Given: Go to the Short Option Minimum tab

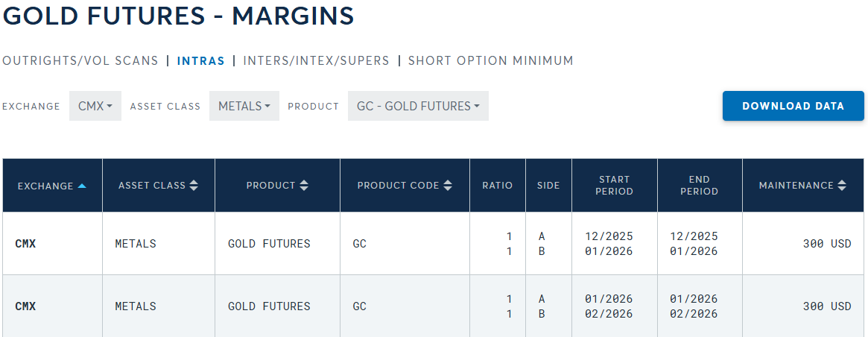Looking at the screenshot, I should [x=490, y=61].
